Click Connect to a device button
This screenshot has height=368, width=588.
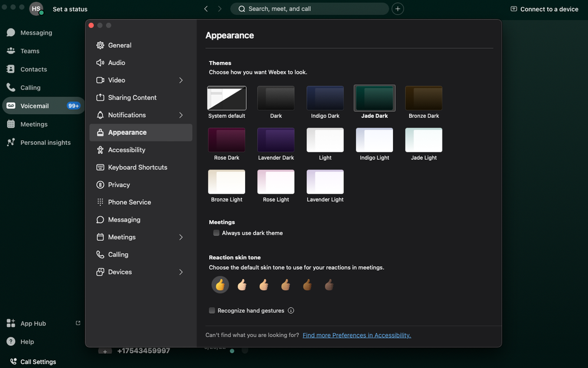[x=544, y=9]
